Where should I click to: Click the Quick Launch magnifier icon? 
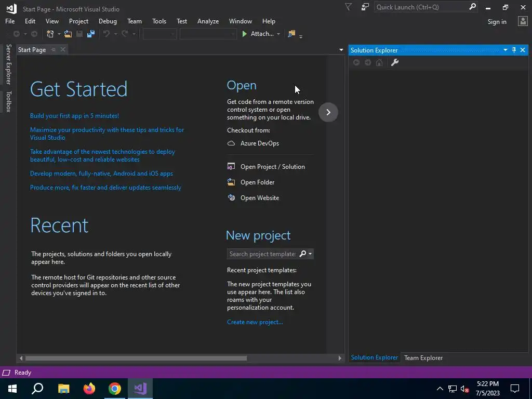tap(472, 7)
